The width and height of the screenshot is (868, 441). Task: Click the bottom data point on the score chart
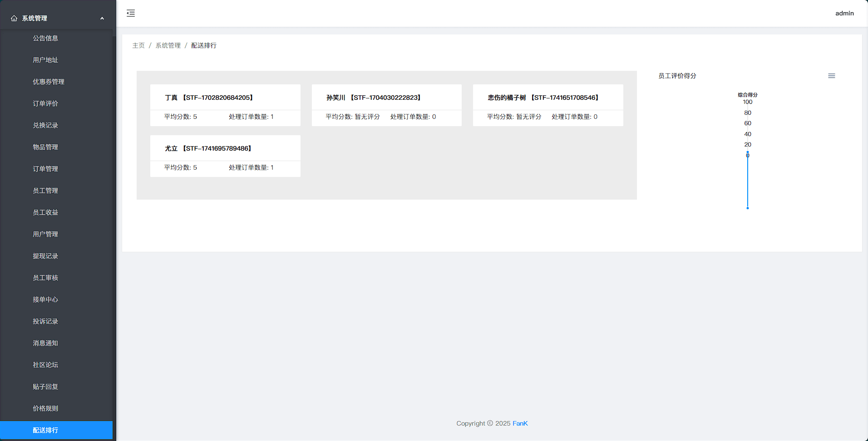pyautogui.click(x=748, y=208)
